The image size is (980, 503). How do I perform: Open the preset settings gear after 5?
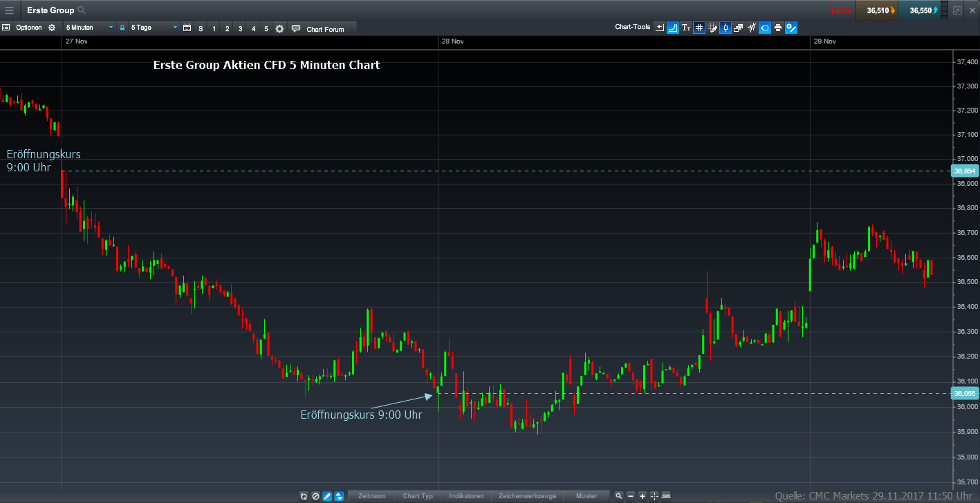[279, 28]
